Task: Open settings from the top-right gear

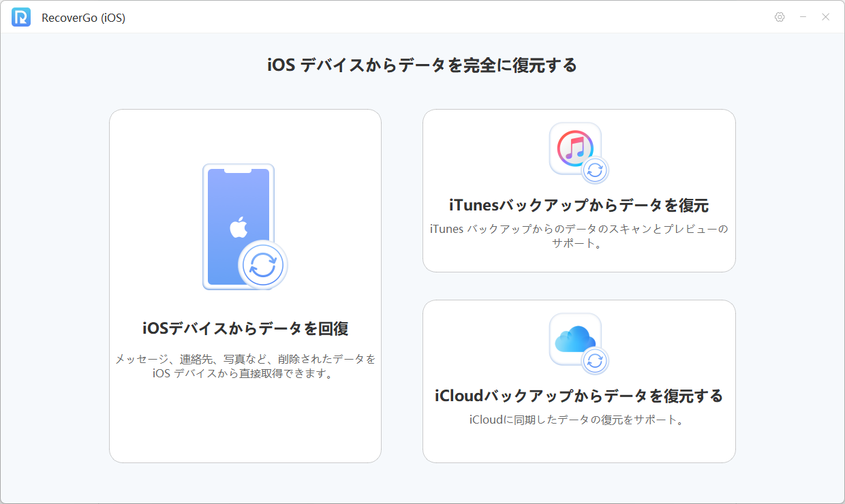Action: point(779,16)
